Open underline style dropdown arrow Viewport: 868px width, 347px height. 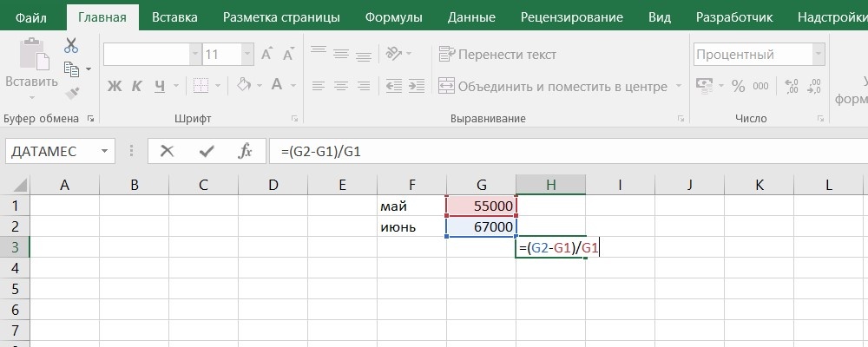[x=176, y=86]
